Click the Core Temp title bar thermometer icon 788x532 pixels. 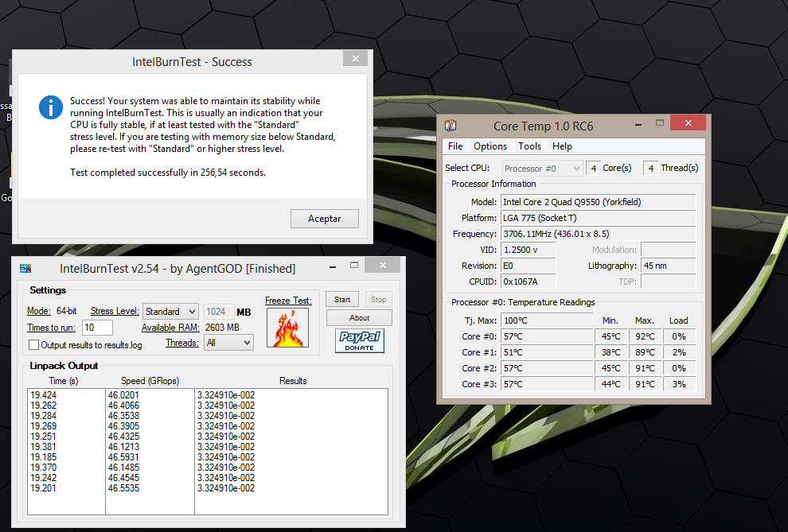[451, 126]
